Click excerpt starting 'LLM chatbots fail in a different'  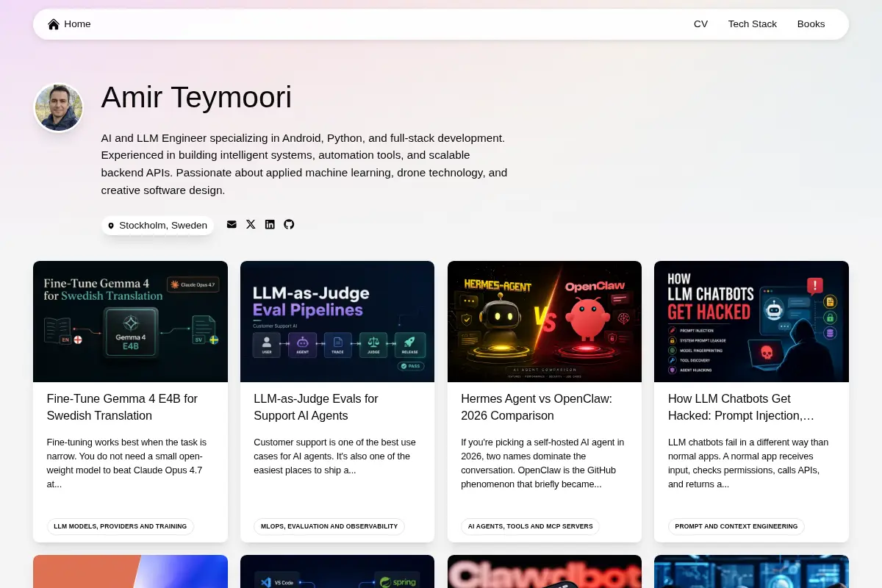(x=748, y=463)
